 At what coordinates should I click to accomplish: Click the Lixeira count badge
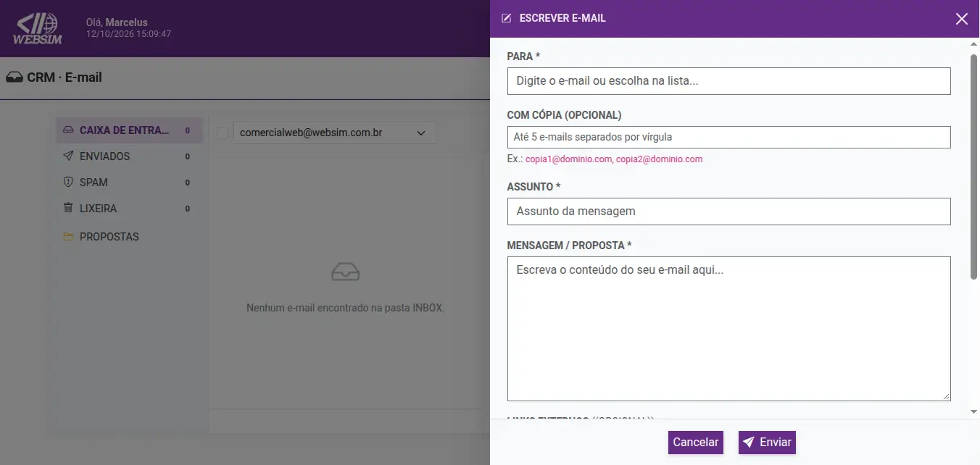click(x=187, y=209)
